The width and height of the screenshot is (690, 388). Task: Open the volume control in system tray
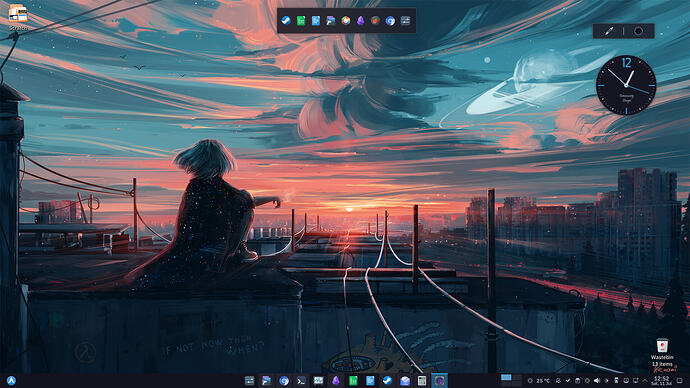point(596,381)
